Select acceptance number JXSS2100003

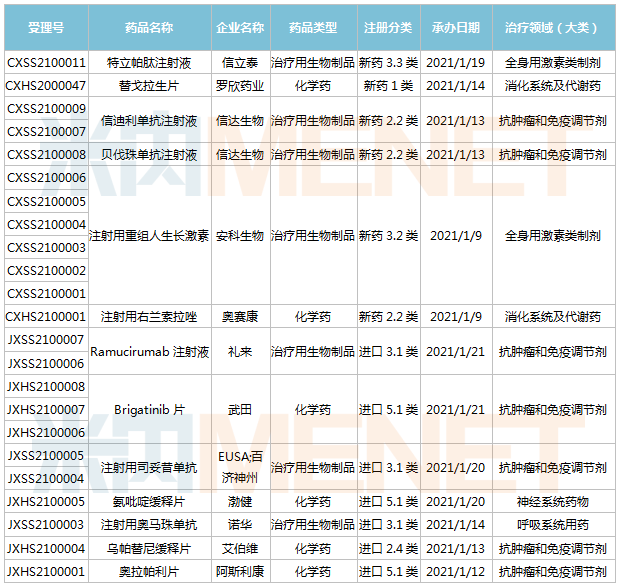point(46,525)
